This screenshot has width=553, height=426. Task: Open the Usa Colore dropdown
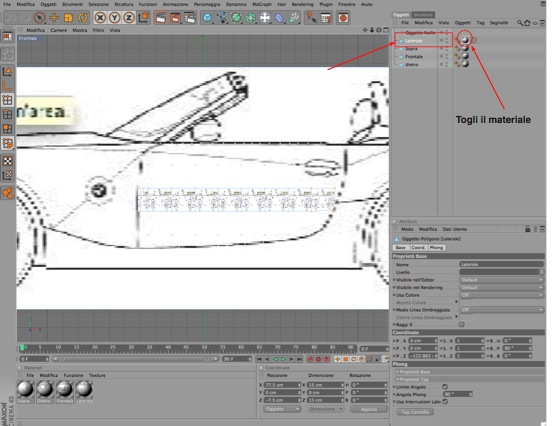(501, 295)
